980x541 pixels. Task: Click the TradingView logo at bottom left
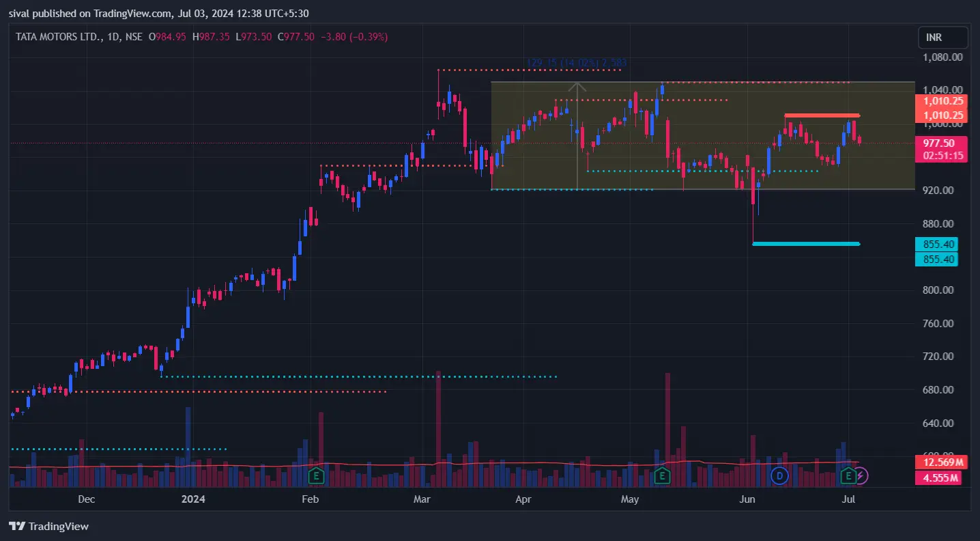click(49, 526)
